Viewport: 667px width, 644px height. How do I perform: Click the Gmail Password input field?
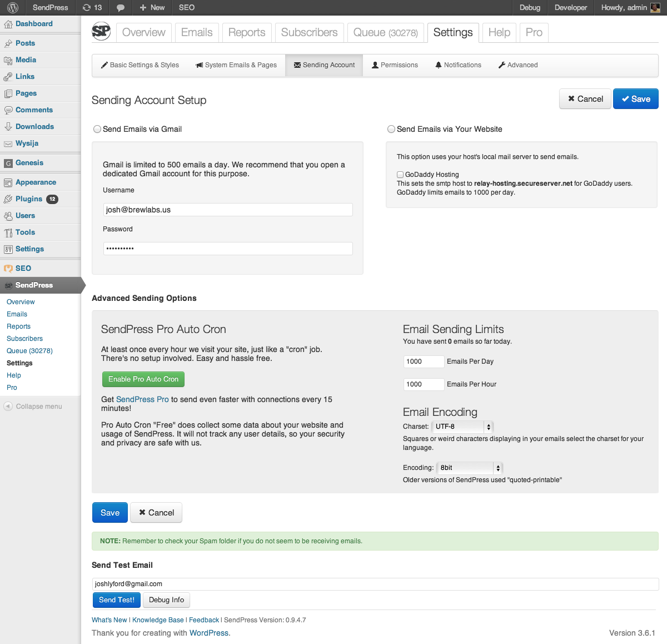[x=228, y=249]
